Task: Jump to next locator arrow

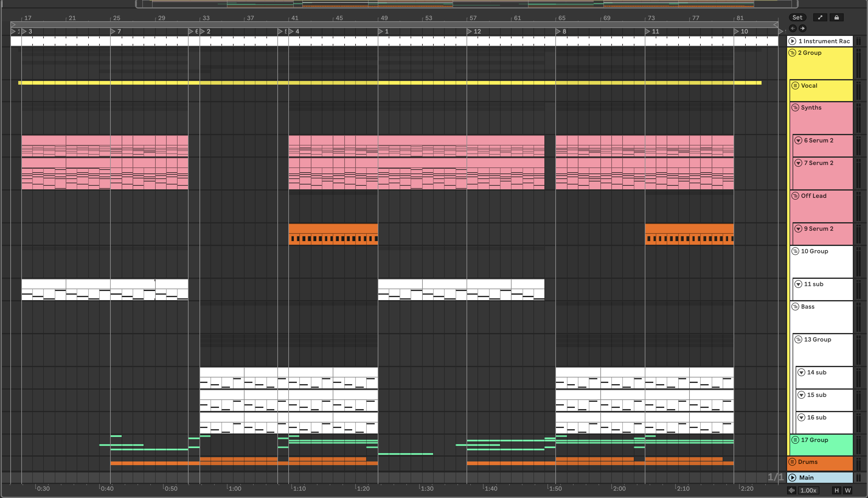Action: coord(803,28)
